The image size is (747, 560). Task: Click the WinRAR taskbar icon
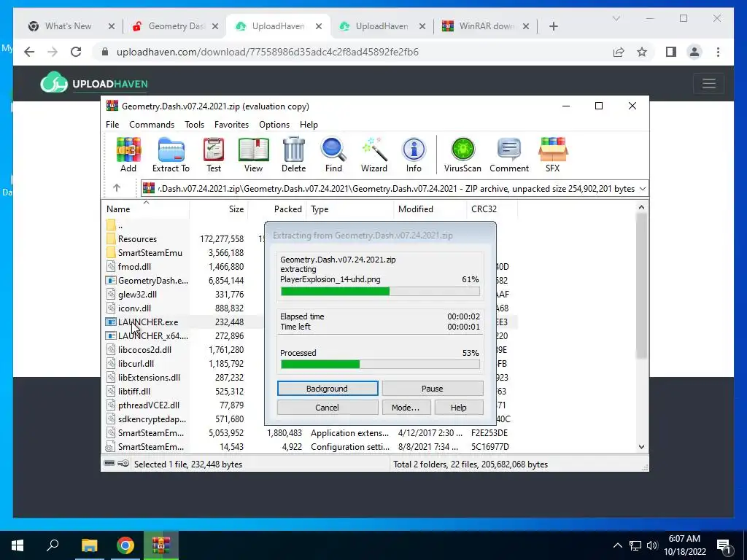tap(161, 545)
